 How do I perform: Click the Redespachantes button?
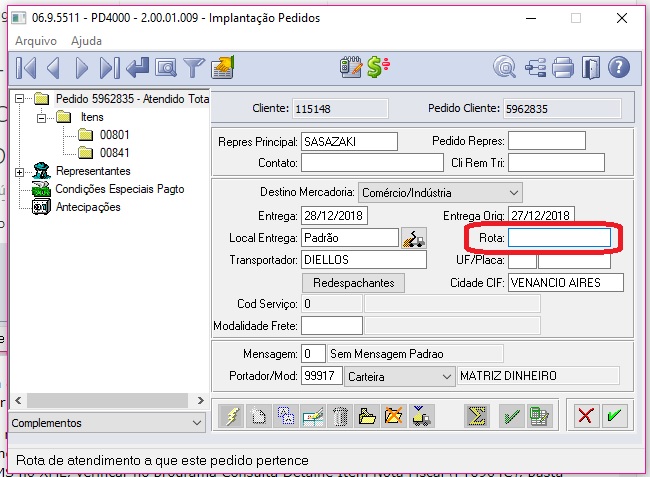pyautogui.click(x=354, y=283)
